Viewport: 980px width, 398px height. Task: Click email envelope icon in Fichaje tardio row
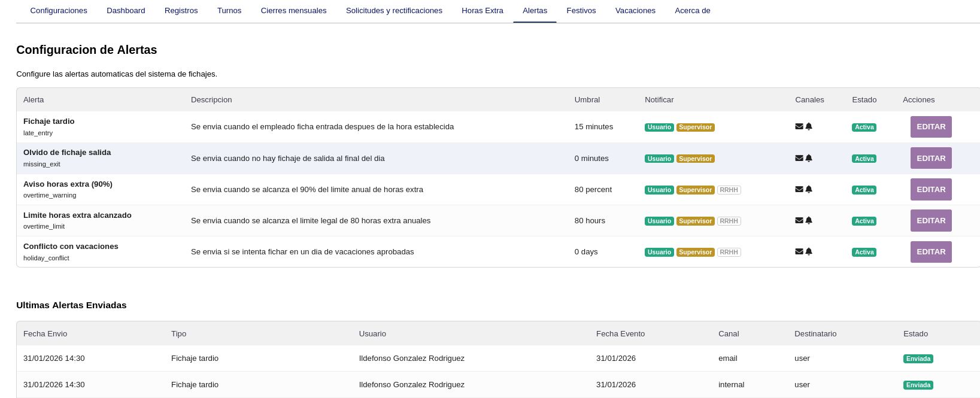click(799, 127)
